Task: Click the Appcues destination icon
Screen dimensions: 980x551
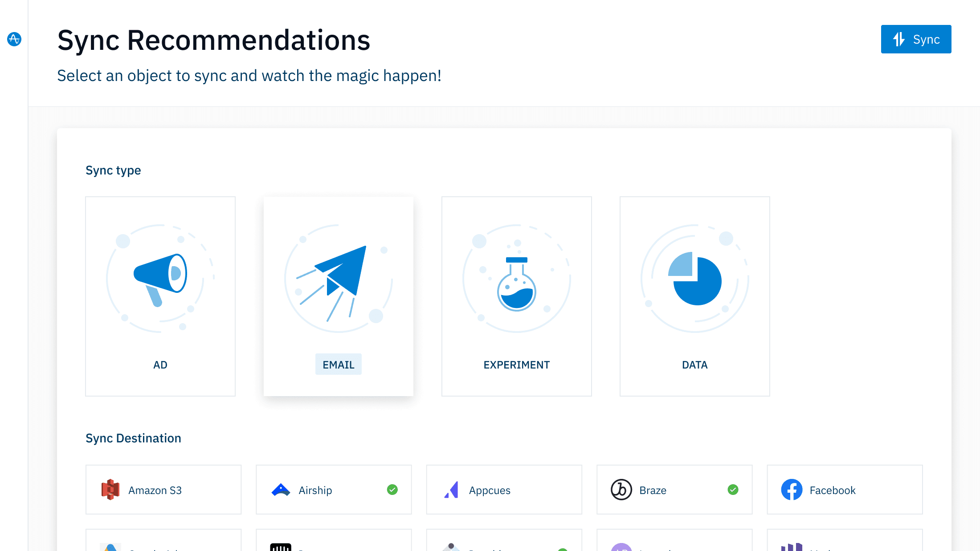Action: tap(451, 490)
